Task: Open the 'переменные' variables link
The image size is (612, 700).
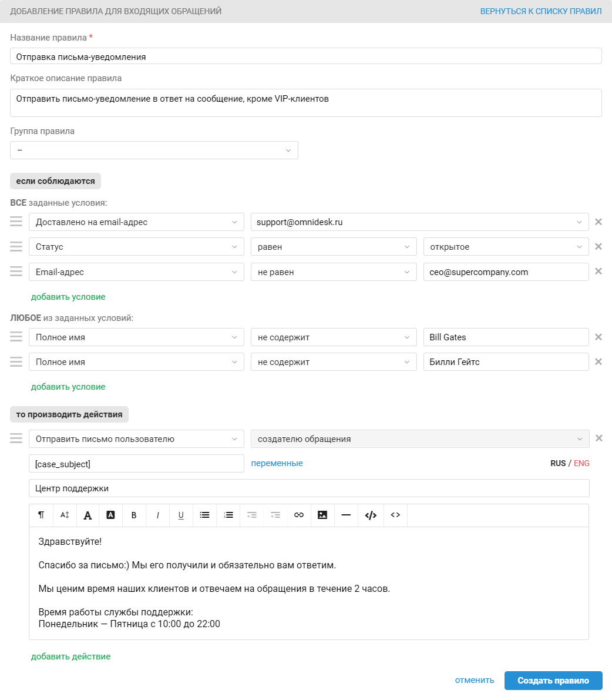Action: pyautogui.click(x=277, y=463)
